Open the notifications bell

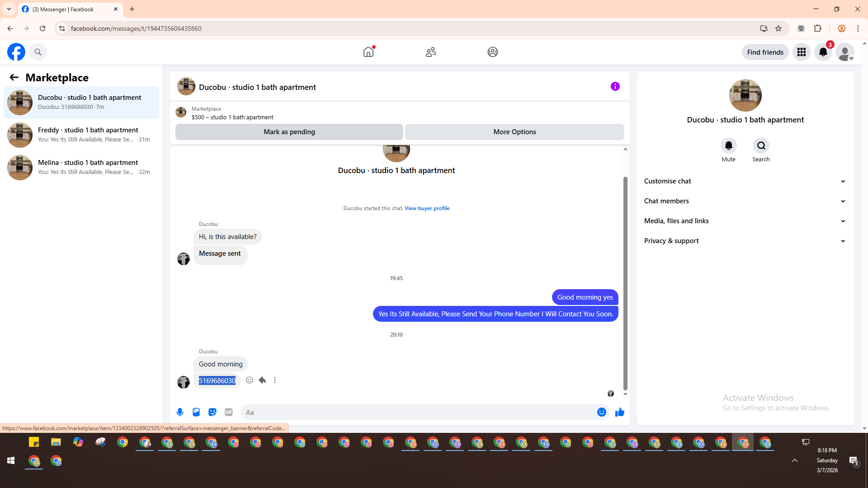(823, 52)
